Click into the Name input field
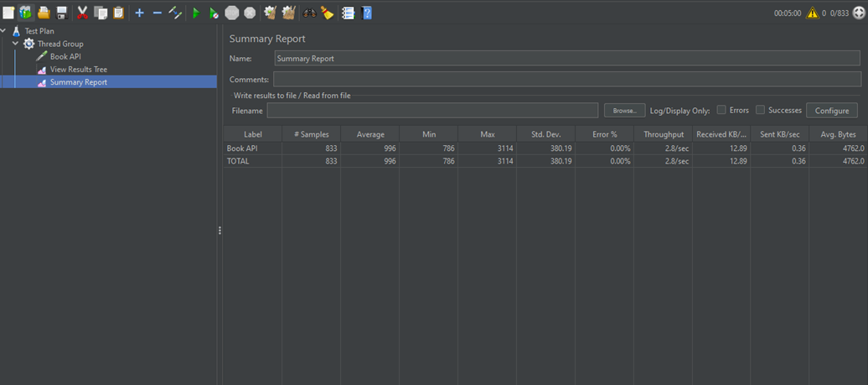 point(567,58)
